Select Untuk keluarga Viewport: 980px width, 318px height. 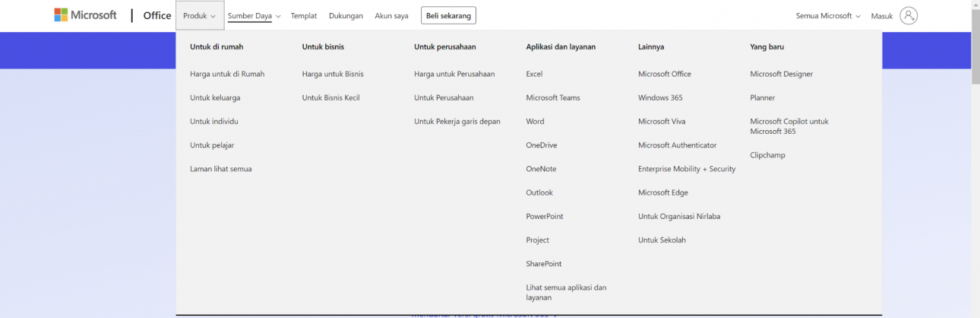215,97
